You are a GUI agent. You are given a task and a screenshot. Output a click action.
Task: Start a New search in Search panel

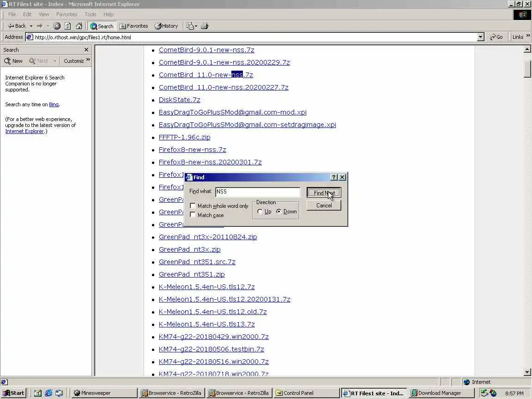[13, 61]
